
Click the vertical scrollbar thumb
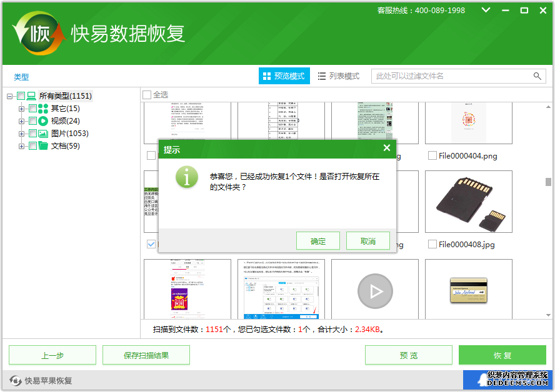[548, 182]
